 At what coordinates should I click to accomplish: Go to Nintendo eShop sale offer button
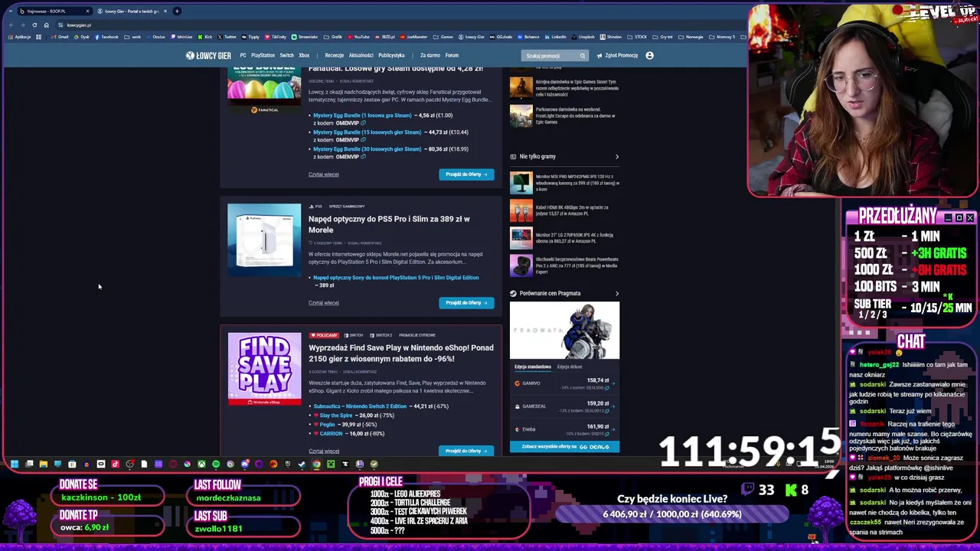pyautogui.click(x=466, y=451)
